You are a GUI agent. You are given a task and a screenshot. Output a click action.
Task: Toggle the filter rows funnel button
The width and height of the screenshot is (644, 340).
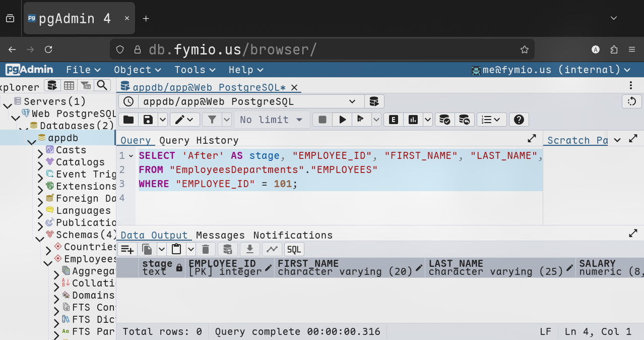[212, 120]
